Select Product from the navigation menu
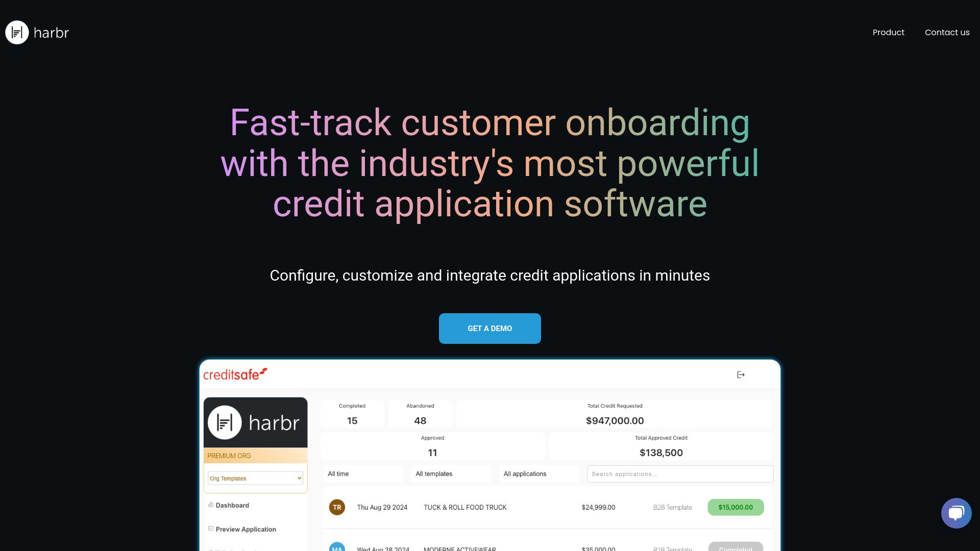 pos(889,32)
